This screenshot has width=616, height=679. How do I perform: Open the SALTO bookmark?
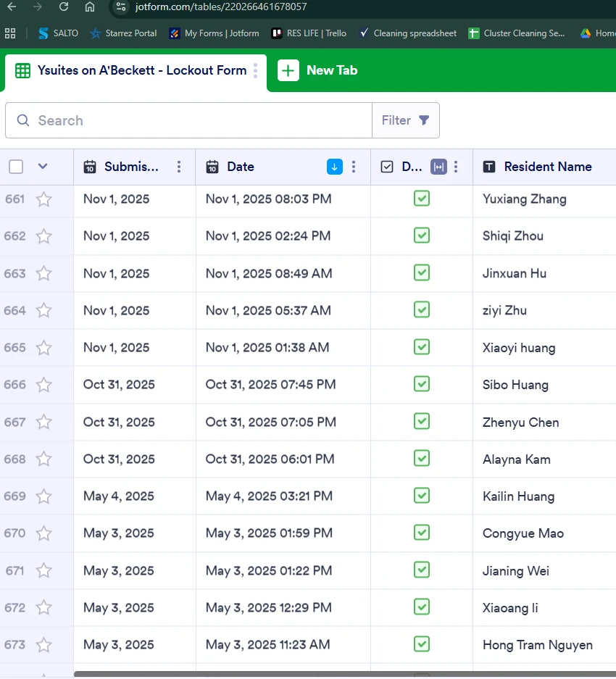[x=59, y=33]
